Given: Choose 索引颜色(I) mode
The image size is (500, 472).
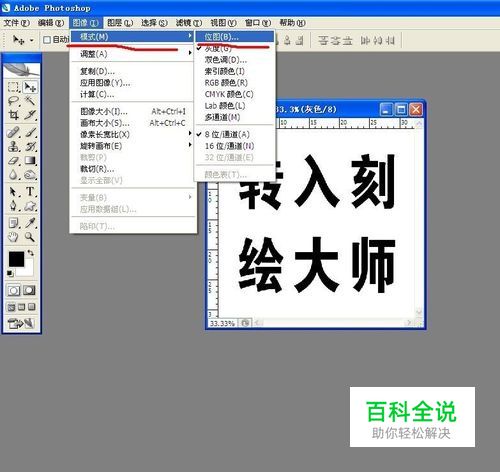Looking at the screenshot, I should [x=235, y=71].
